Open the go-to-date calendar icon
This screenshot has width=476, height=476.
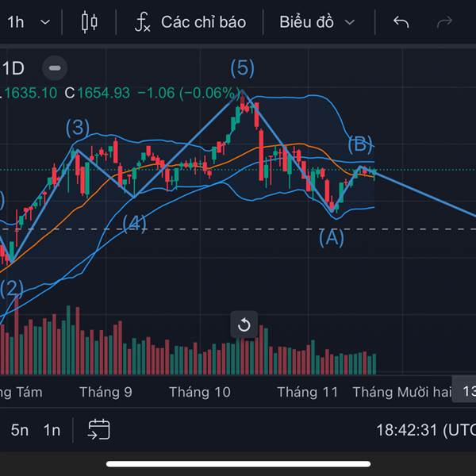99,430
